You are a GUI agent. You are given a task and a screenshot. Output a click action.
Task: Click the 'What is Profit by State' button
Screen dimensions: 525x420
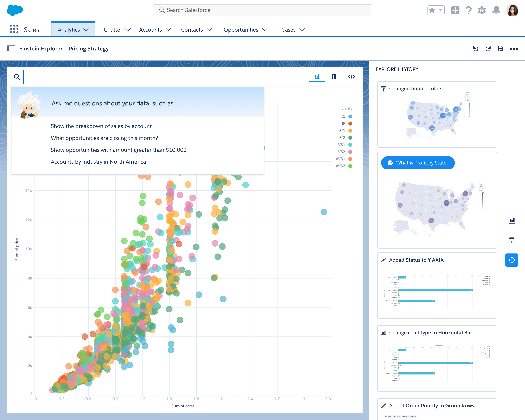click(418, 163)
